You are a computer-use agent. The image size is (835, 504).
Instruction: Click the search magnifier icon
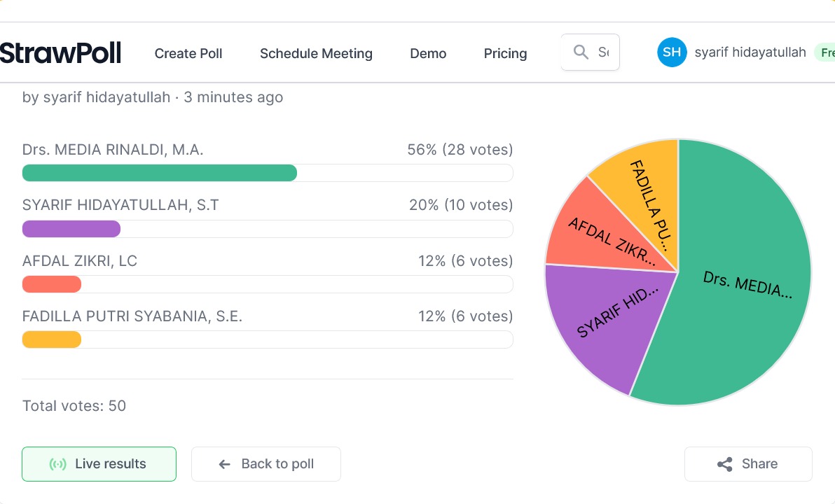581,52
